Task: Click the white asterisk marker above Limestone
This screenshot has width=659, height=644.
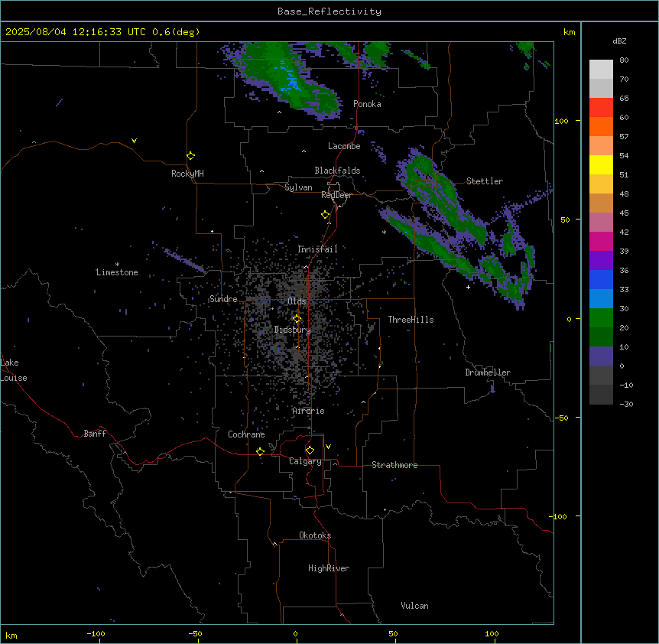Action: [x=117, y=264]
